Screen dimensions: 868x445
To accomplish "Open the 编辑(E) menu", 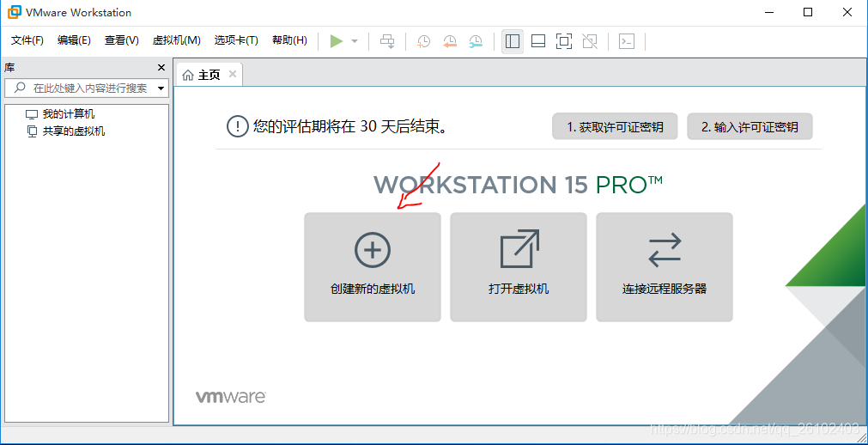I will pos(74,40).
